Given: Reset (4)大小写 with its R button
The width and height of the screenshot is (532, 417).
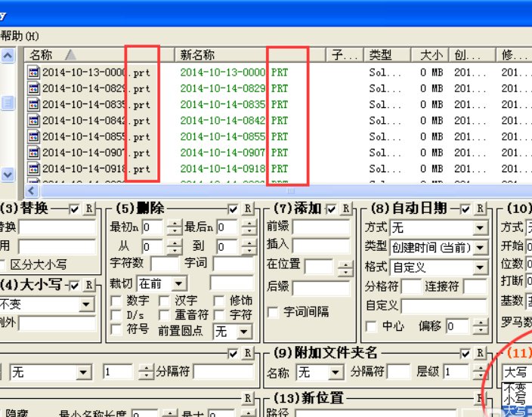Looking at the screenshot, I should [89, 285].
